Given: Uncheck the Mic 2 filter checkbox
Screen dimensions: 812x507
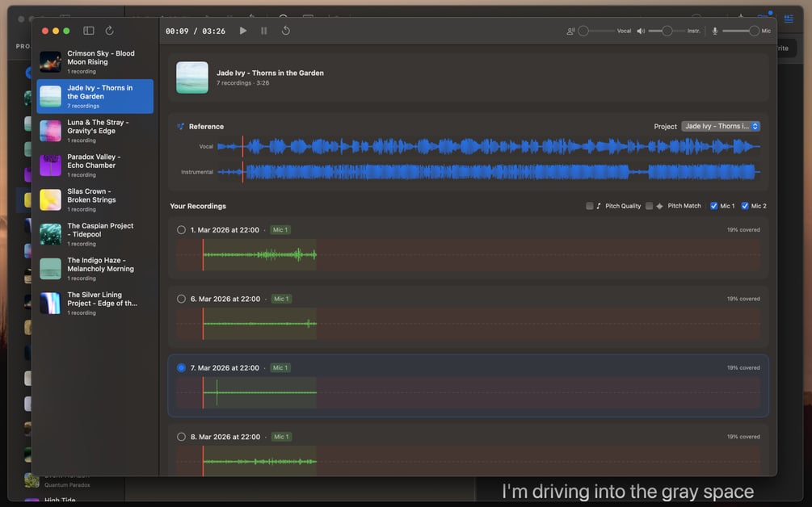Looking at the screenshot, I should pyautogui.click(x=745, y=206).
